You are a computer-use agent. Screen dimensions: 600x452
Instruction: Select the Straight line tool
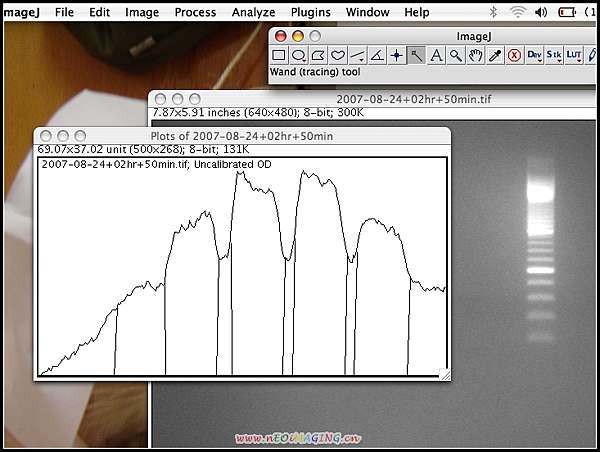coord(357,55)
